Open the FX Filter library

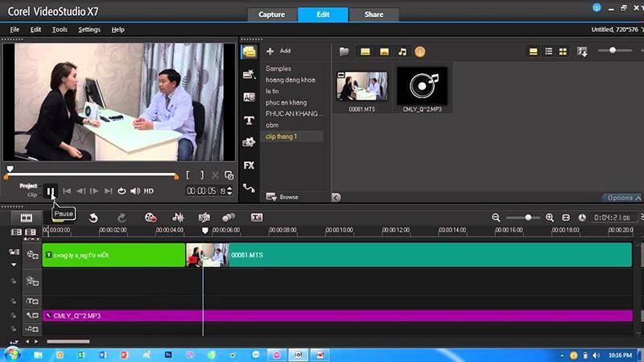tap(249, 166)
